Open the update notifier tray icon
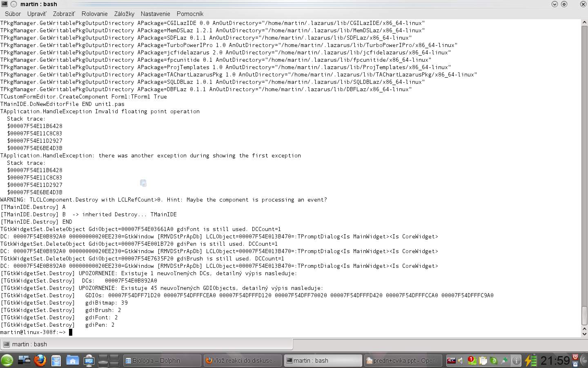The image size is (588, 368). click(472, 361)
